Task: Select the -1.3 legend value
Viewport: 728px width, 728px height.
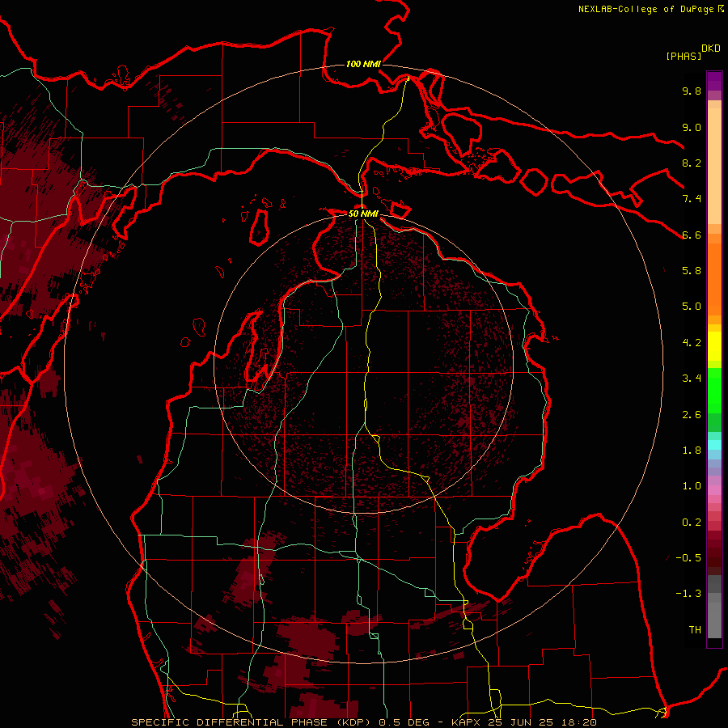Action: pos(688,594)
